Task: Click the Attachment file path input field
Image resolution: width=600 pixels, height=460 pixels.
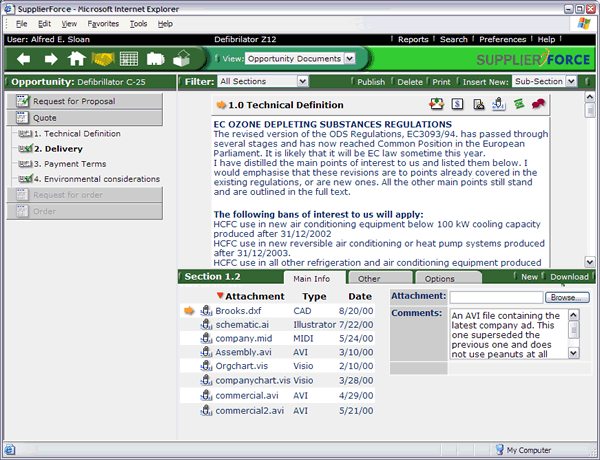Action: point(496,297)
